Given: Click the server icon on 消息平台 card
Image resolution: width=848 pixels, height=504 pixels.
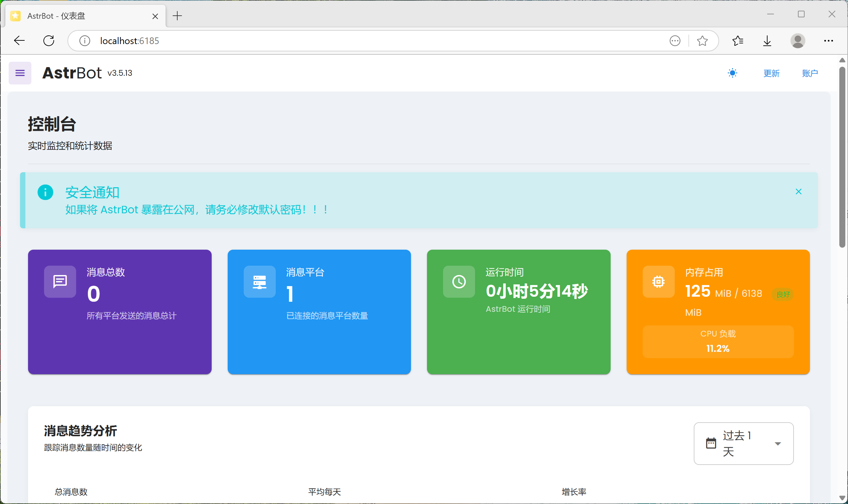Looking at the screenshot, I should click(259, 282).
